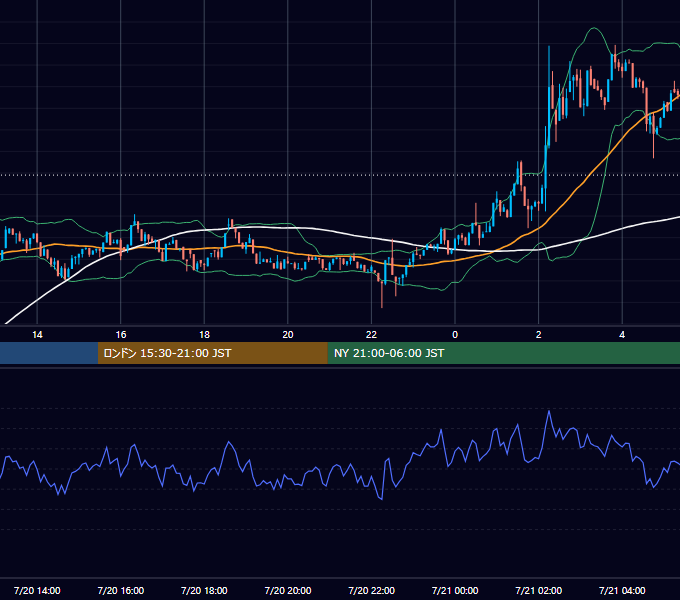This screenshot has height=600, width=680.
Task: Click the 20 hour label on chart axis
Action: 288,335
